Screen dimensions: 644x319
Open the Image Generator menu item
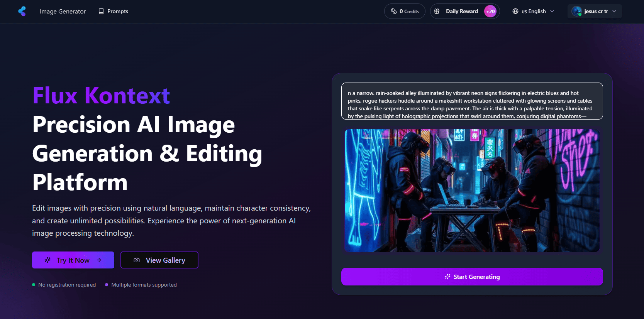63,11
